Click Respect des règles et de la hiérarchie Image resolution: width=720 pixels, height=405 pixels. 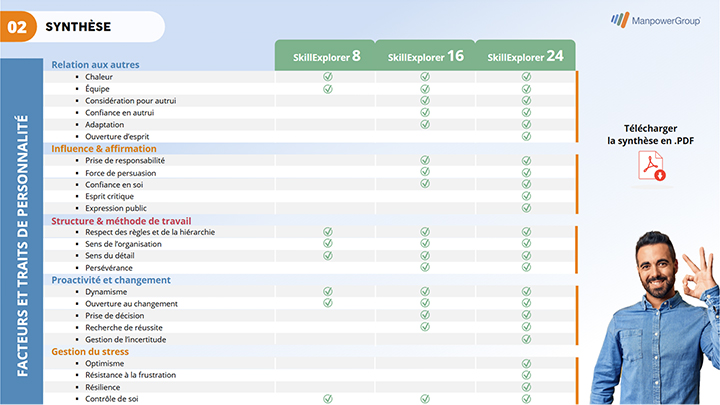point(150,232)
